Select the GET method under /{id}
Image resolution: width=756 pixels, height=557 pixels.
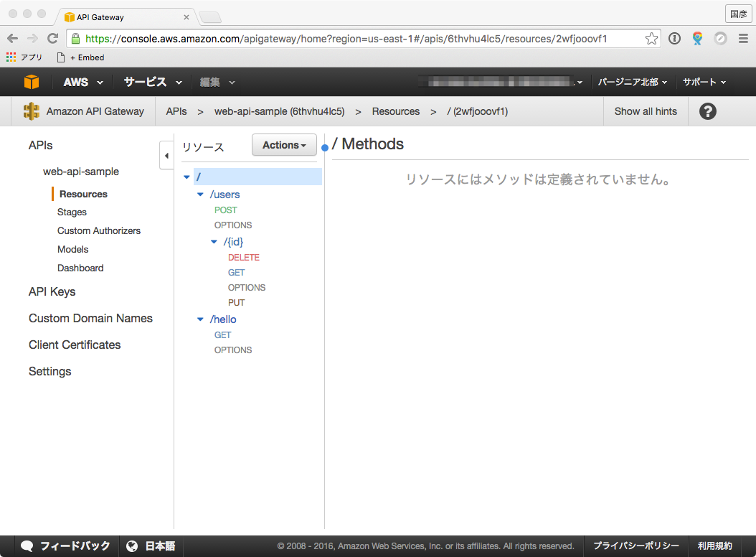(x=236, y=273)
